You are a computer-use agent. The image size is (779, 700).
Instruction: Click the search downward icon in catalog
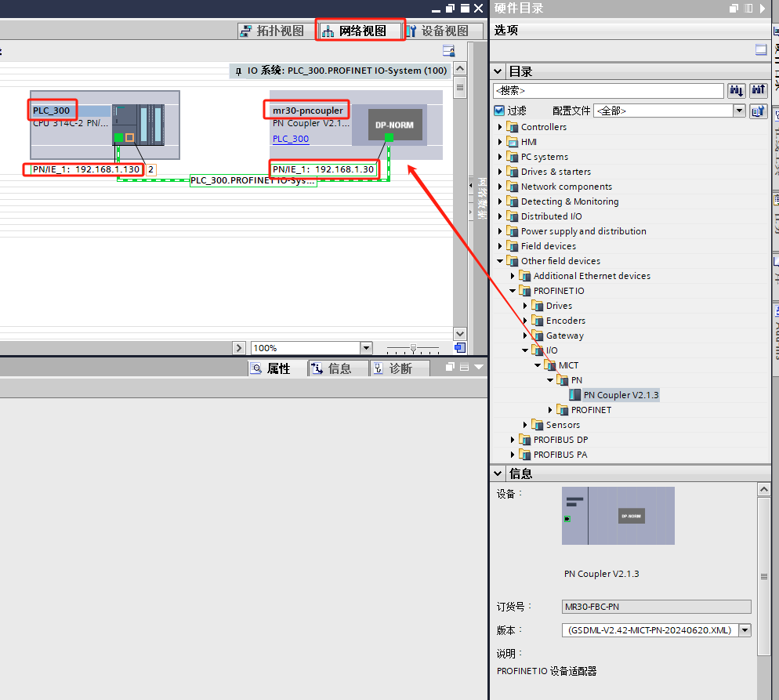click(736, 90)
